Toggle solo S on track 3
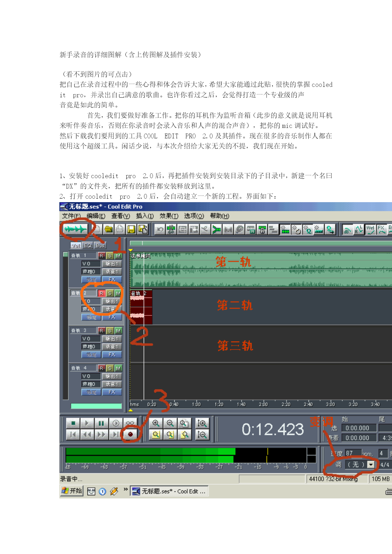The height and width of the screenshot is (554, 392). point(110,331)
